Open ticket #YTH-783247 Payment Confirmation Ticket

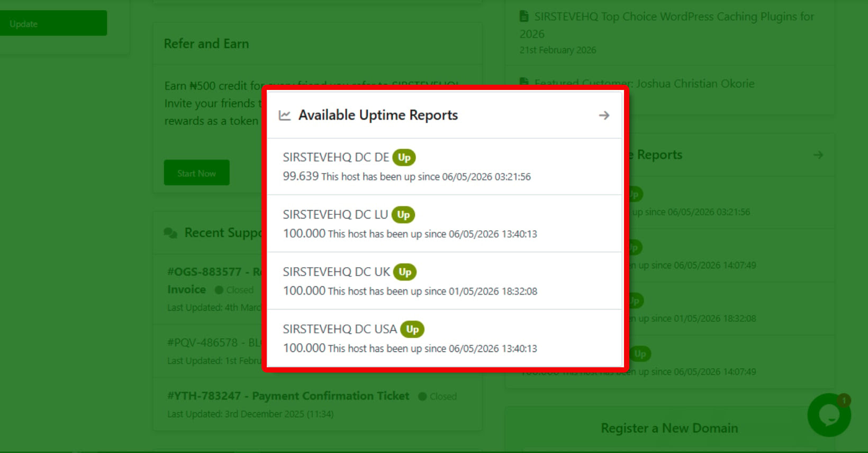pos(288,396)
